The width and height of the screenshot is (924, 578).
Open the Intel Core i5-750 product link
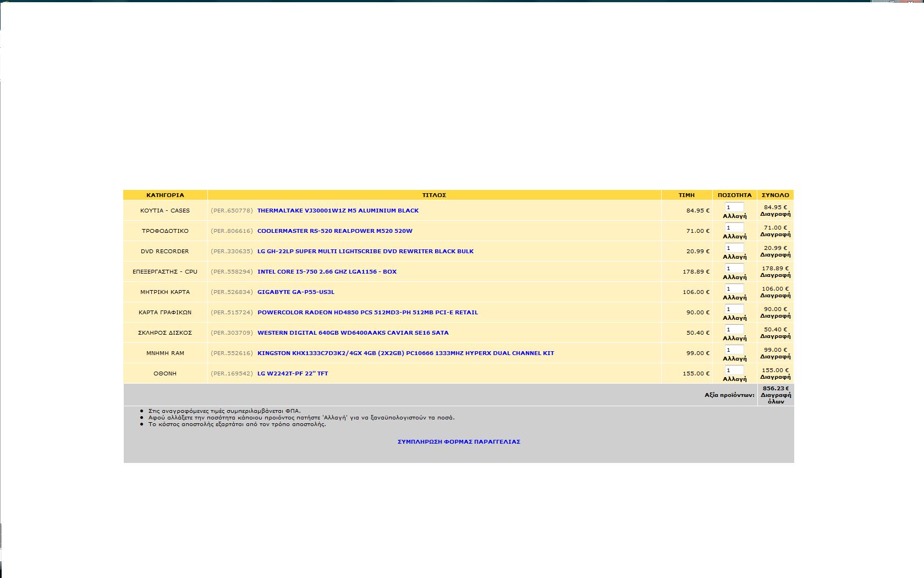(327, 271)
